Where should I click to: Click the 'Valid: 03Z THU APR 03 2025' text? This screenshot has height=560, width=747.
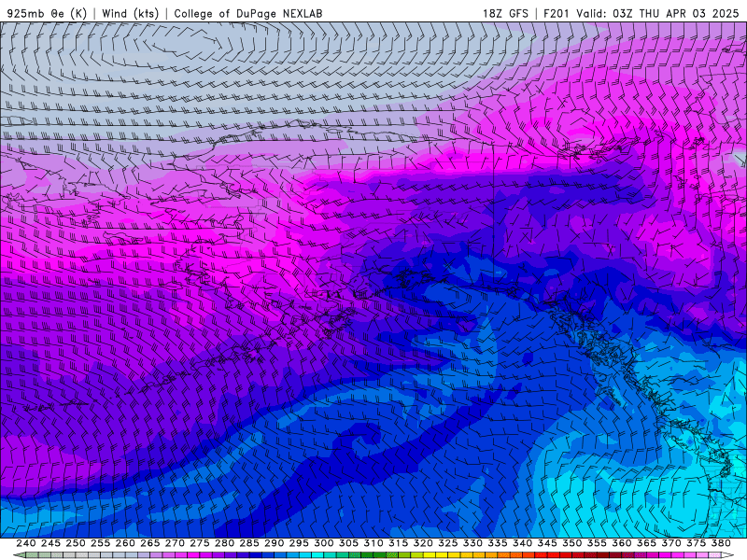pos(657,13)
